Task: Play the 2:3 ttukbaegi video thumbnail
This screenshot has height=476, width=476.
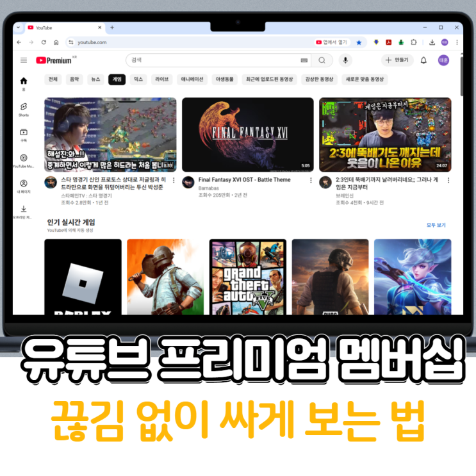Action: (x=385, y=135)
